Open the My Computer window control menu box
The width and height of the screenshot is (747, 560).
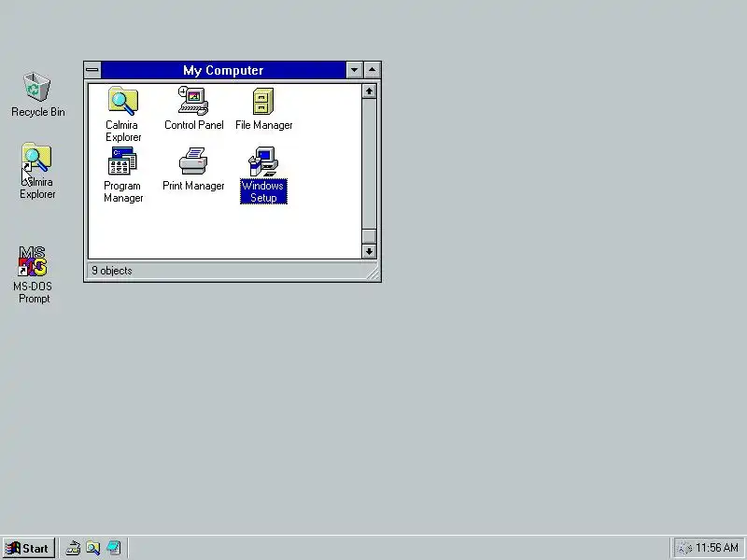click(92, 70)
